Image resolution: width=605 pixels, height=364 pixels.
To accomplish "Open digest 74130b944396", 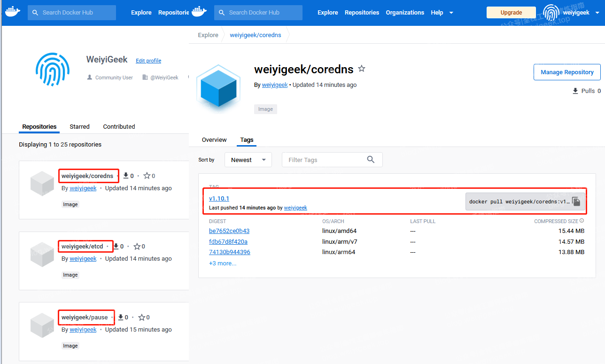I will click(230, 252).
